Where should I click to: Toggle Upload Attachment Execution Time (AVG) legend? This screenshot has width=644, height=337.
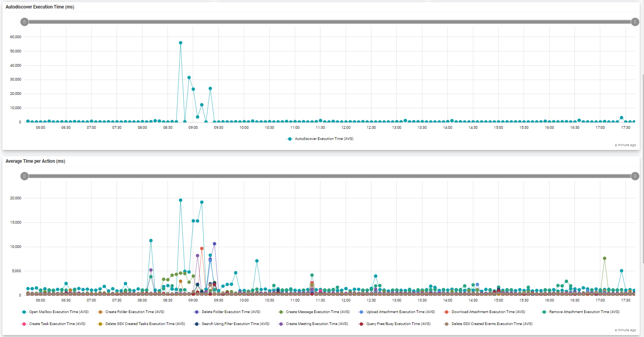pyautogui.click(x=396, y=312)
